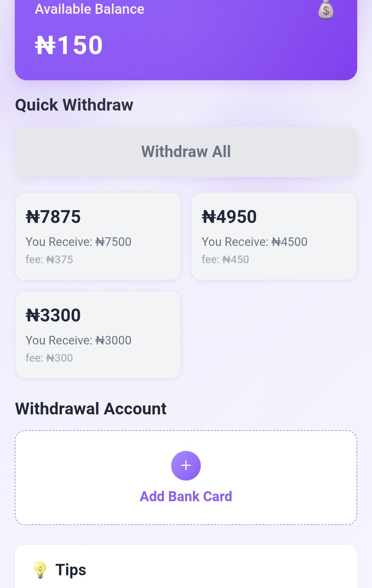This screenshot has width=372, height=588.
Task: Click the ₦150 balance amount
Action: coord(69,45)
